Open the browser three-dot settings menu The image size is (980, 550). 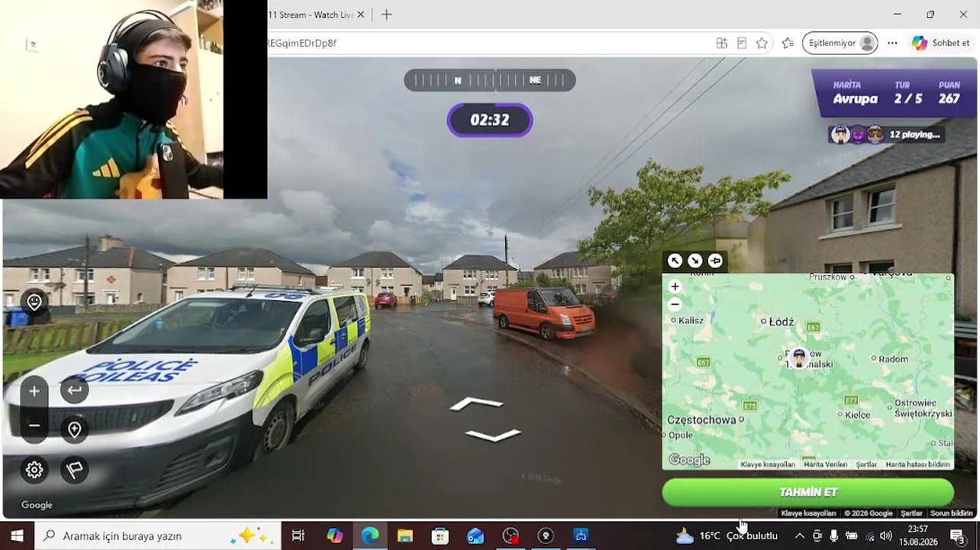[x=892, y=43]
